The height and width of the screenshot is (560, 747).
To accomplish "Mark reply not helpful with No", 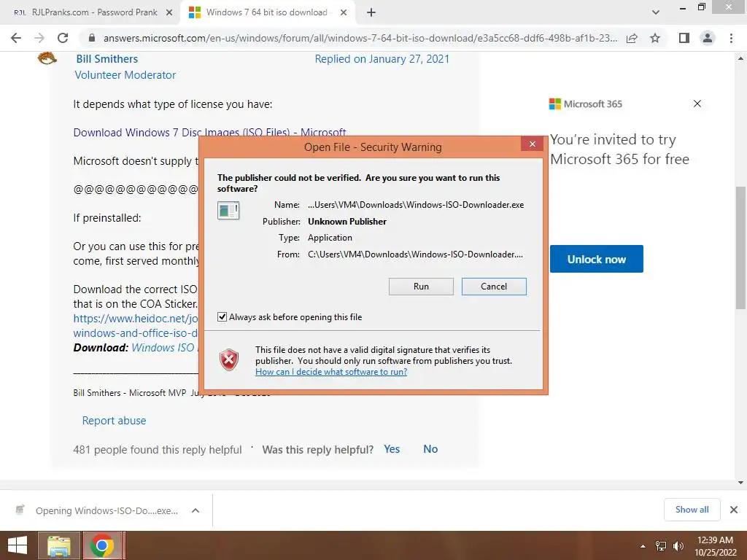I will click(430, 449).
